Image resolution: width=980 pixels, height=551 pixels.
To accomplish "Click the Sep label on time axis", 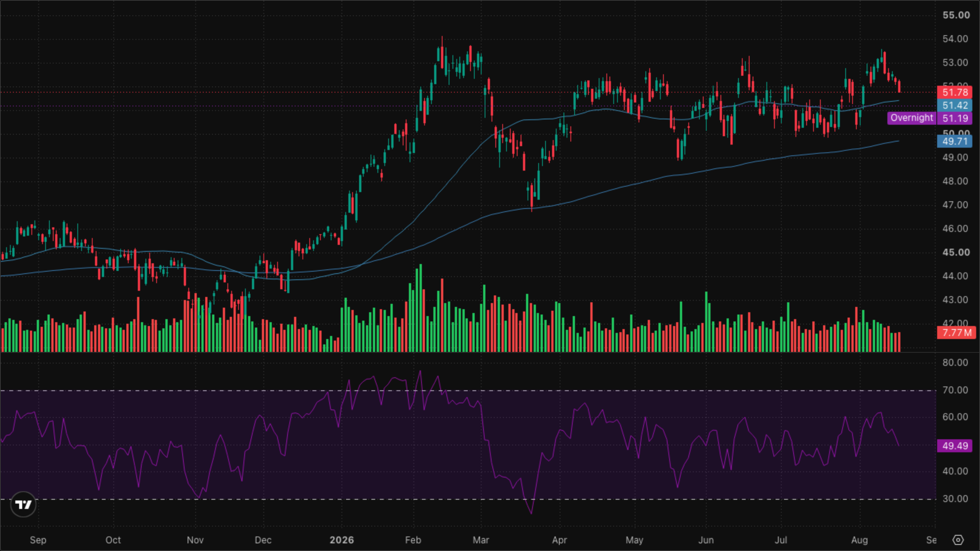I will point(38,540).
